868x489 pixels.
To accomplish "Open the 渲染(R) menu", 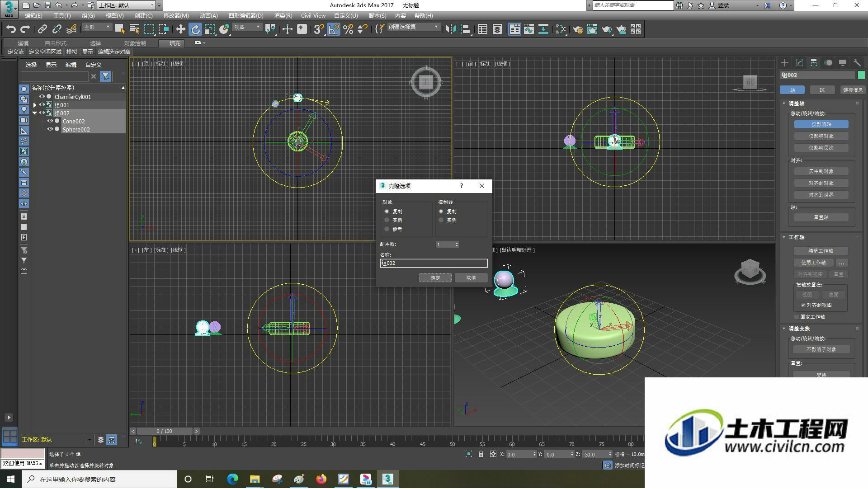I will [283, 16].
